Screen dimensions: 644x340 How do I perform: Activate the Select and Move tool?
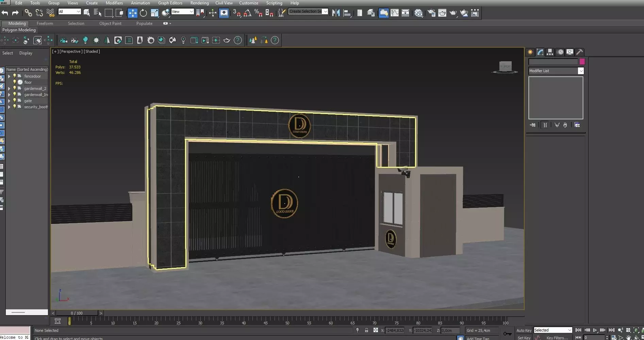pyautogui.click(x=132, y=13)
